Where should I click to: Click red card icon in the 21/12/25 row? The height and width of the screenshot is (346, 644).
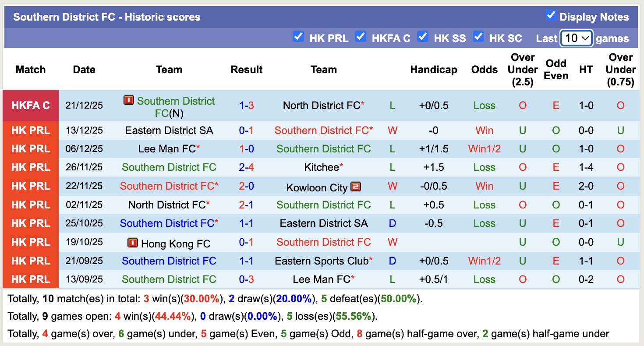(x=129, y=100)
